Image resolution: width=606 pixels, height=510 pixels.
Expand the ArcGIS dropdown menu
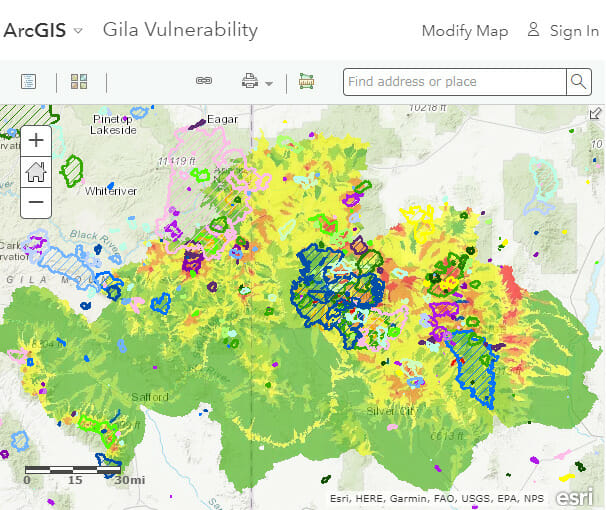tap(78, 32)
